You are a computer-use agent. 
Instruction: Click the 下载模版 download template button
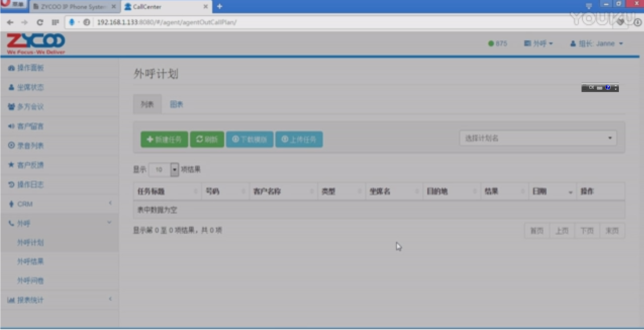(x=250, y=139)
